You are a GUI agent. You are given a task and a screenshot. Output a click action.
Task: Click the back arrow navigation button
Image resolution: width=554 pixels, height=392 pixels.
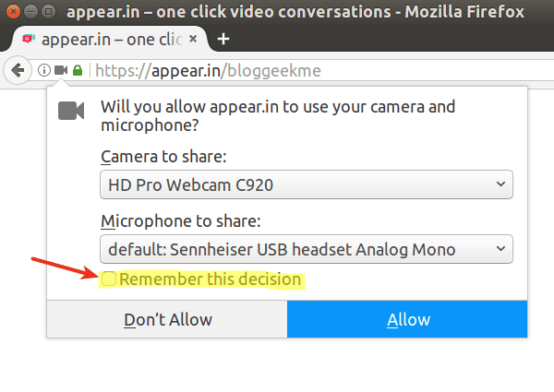click(x=18, y=70)
